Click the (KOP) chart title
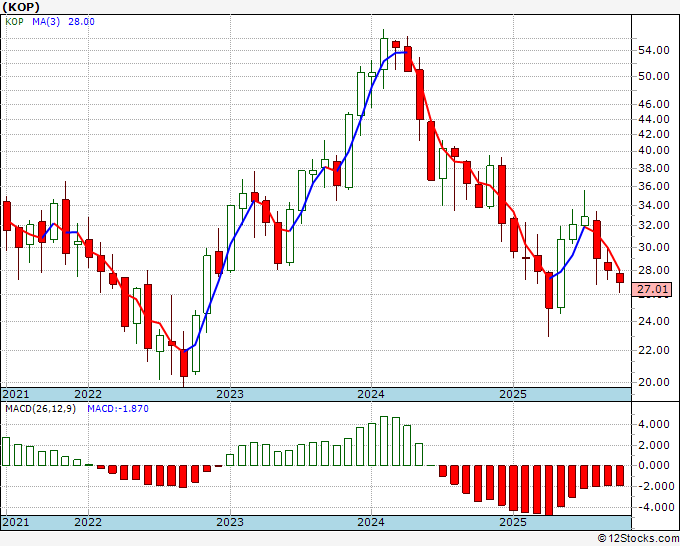 (x=21, y=7)
